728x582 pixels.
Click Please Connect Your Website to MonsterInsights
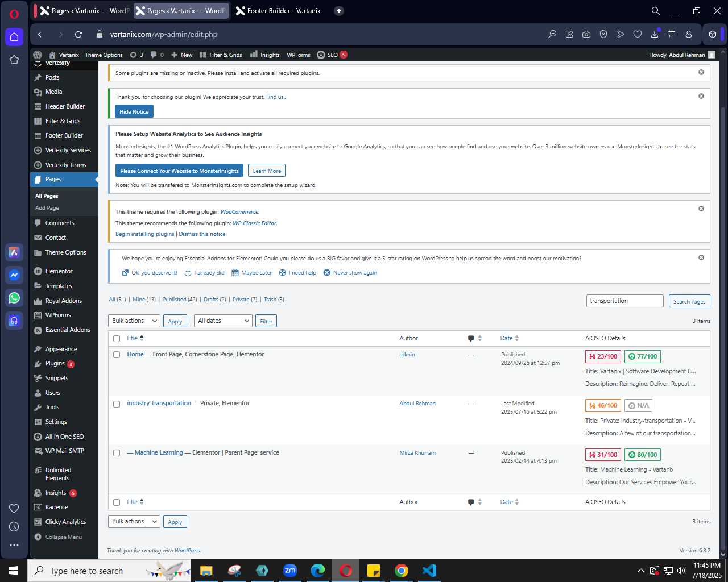(180, 171)
